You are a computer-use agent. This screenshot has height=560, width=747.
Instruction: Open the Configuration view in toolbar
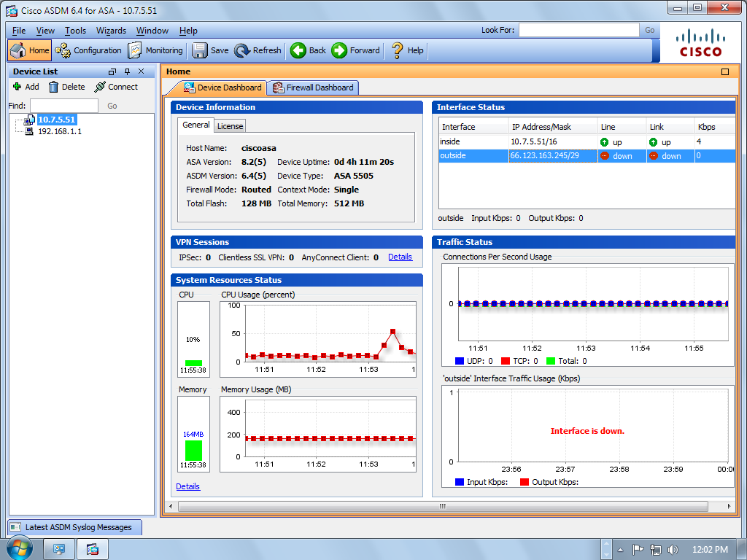click(x=88, y=50)
